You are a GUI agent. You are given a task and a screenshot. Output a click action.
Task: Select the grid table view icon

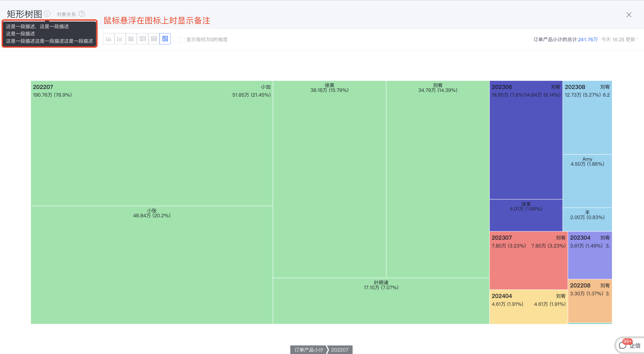point(154,39)
